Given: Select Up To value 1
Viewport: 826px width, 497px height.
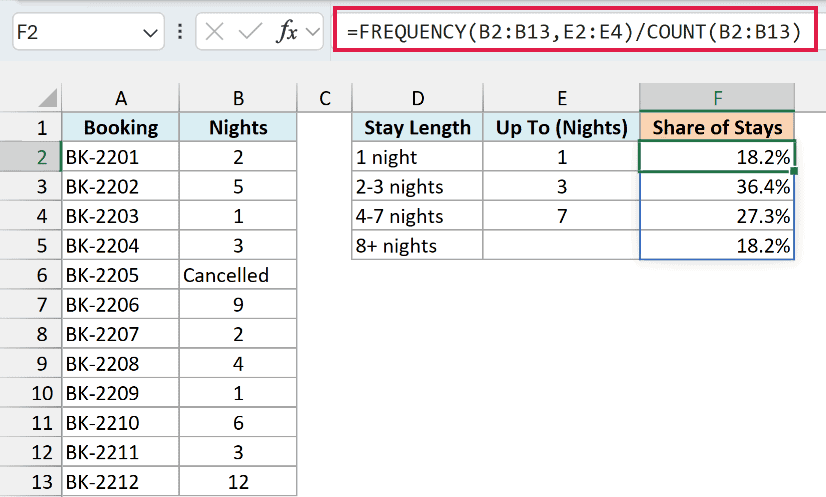Looking at the screenshot, I should pos(562,157).
